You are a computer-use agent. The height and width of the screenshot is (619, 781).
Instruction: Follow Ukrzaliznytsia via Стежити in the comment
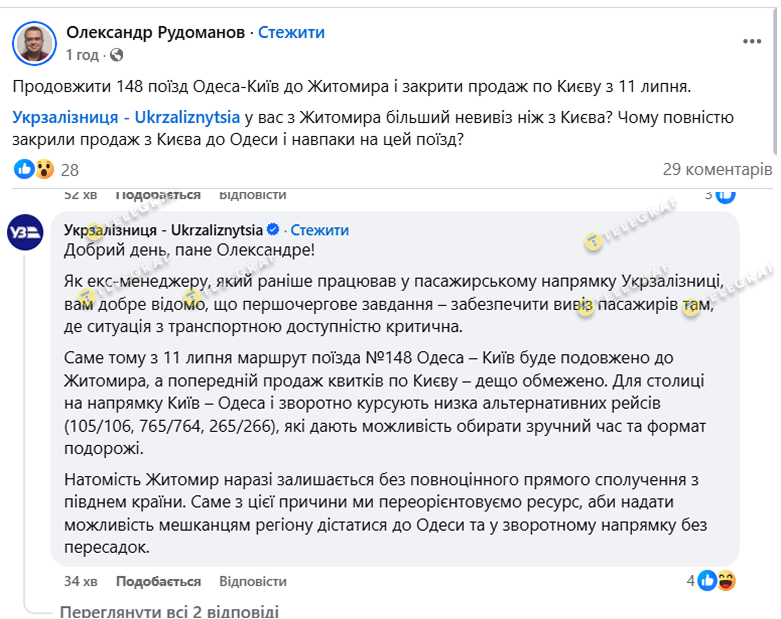(x=320, y=230)
